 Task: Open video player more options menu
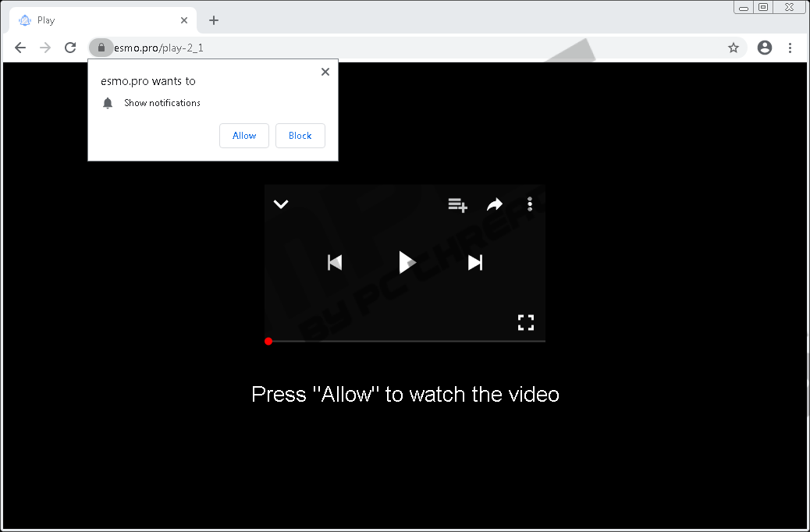[x=530, y=204]
